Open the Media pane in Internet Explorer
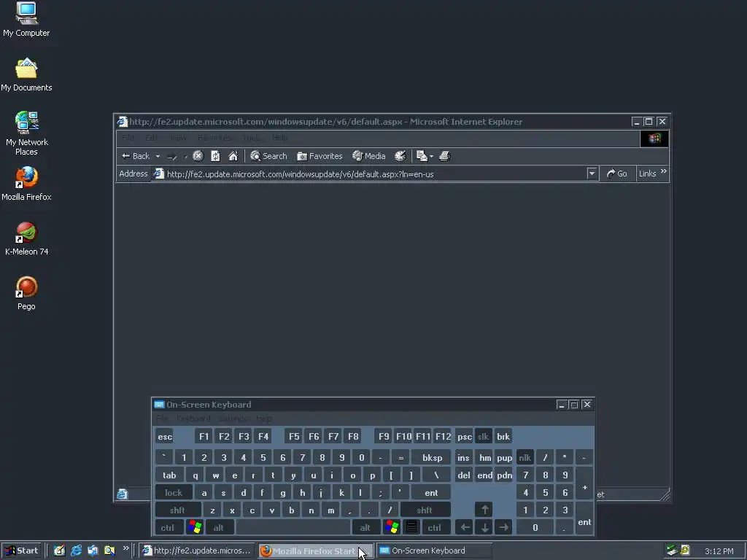747x560 pixels. point(368,156)
